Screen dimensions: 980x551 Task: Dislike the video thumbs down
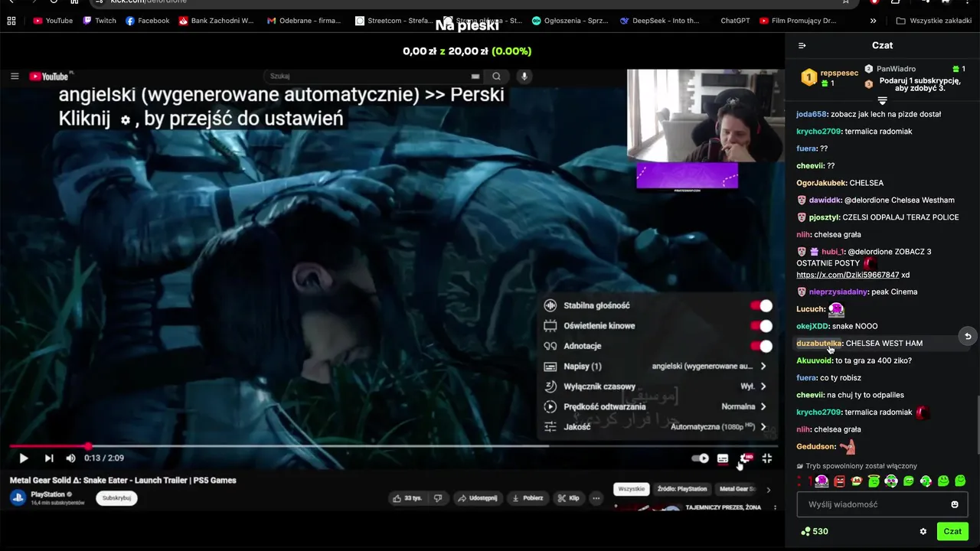click(x=438, y=498)
